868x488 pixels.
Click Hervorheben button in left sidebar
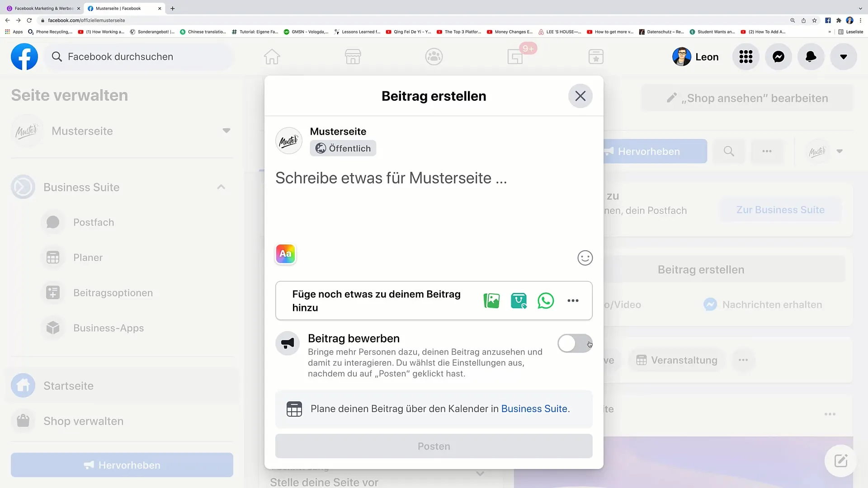(x=122, y=465)
